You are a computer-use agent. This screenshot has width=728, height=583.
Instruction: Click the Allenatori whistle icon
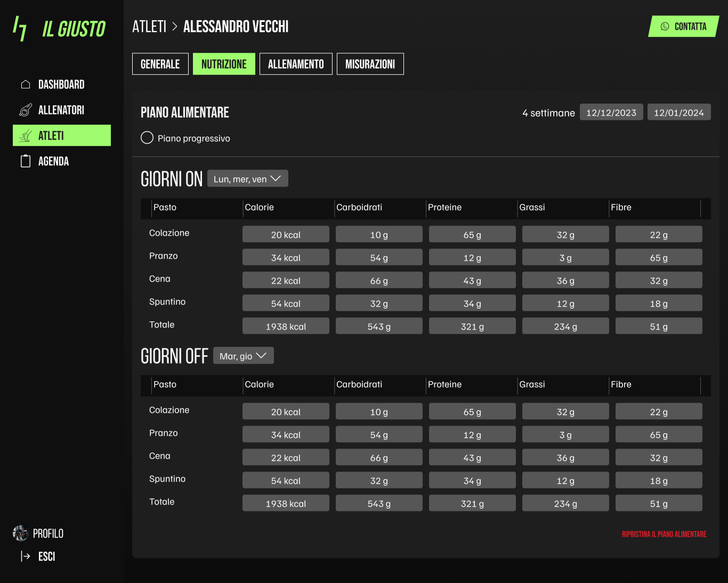pos(25,110)
